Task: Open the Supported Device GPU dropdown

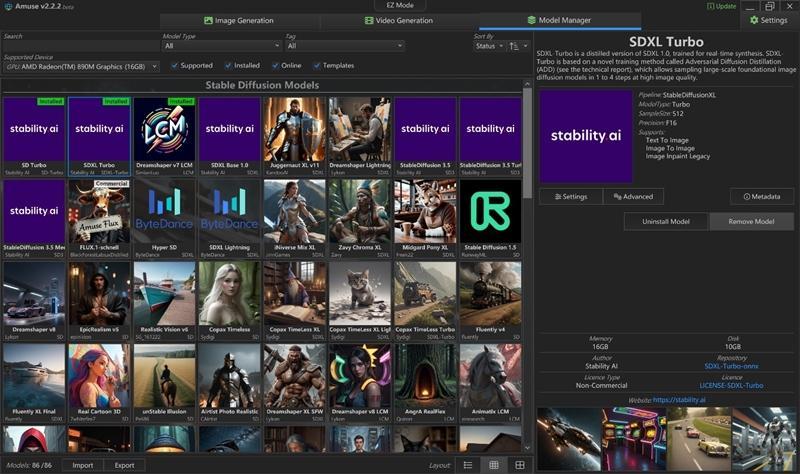Action: 82,66
